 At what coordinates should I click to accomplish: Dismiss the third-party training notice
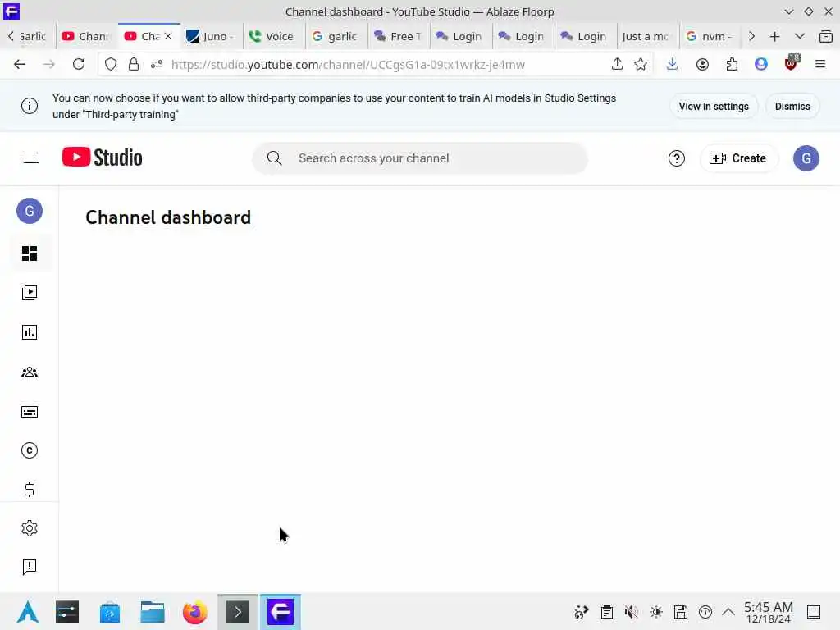pyautogui.click(x=792, y=107)
